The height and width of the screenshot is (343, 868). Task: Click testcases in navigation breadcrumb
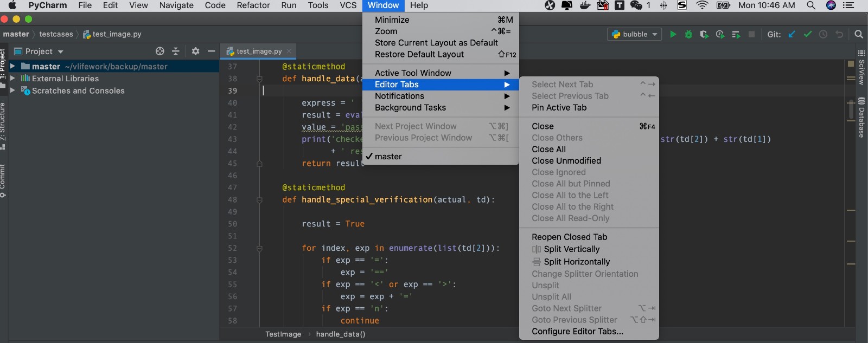56,34
